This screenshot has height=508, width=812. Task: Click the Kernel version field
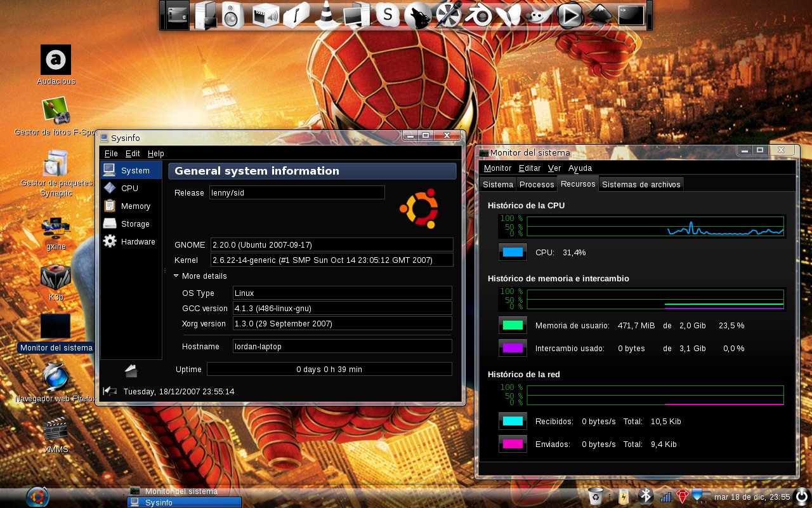[x=332, y=260]
